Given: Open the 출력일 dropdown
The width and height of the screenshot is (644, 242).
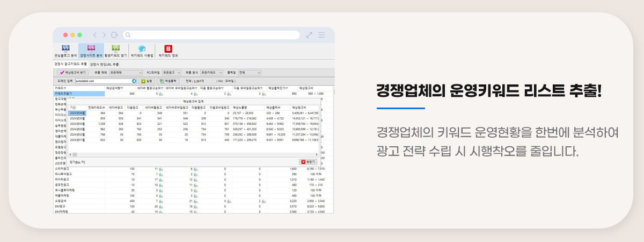Looking at the screenshot, I should point(250,72).
